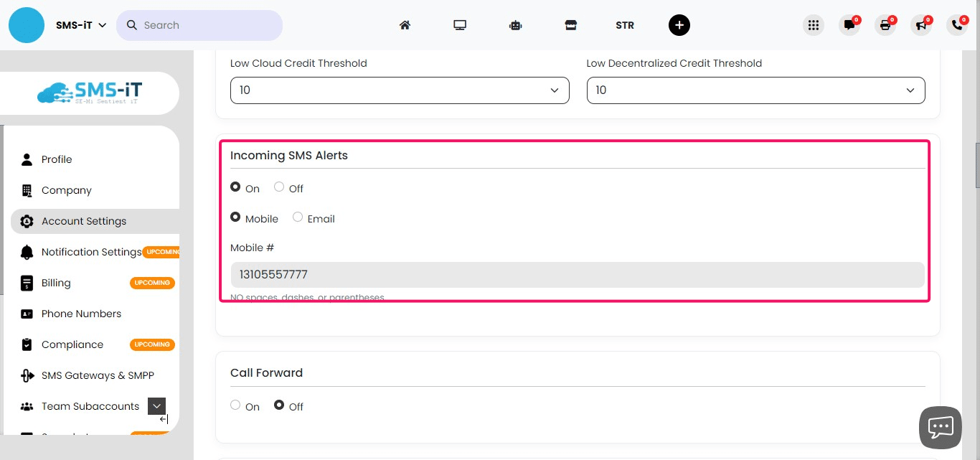This screenshot has height=460, width=980.
Task: Open Low Decentralized Credit Threshold dropdown
Action: pos(755,90)
